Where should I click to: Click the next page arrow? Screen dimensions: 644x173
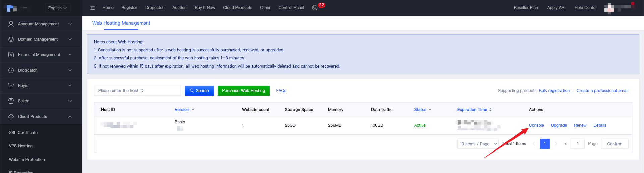(x=556, y=144)
